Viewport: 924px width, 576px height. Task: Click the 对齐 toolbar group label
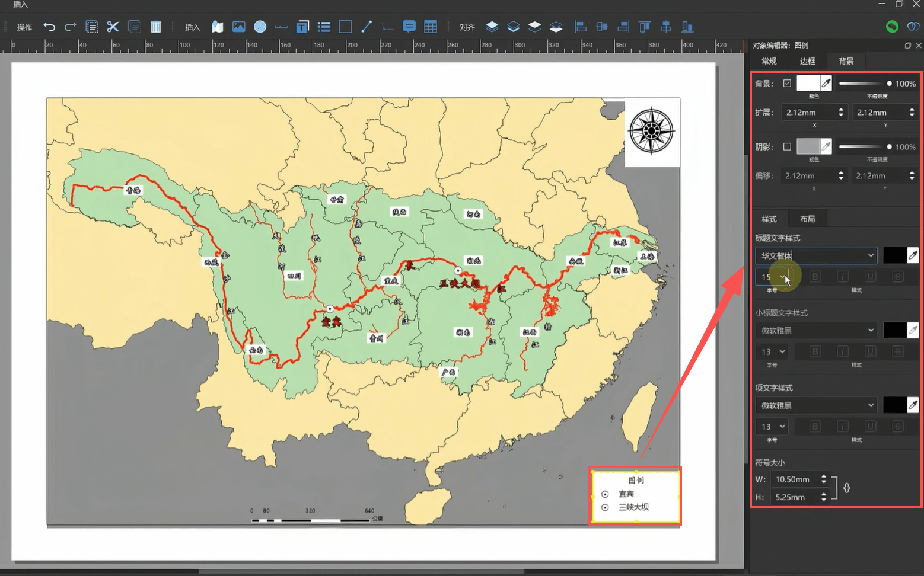coord(467,27)
